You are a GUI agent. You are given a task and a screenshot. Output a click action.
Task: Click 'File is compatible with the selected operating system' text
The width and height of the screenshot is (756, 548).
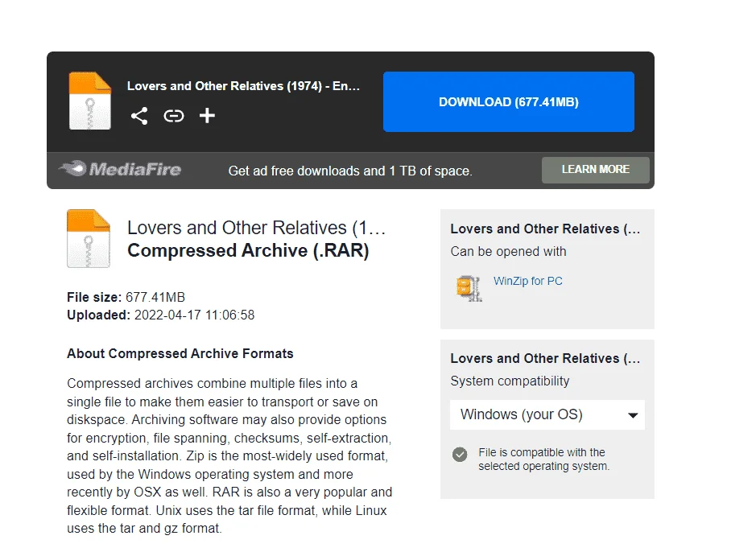[544, 459]
